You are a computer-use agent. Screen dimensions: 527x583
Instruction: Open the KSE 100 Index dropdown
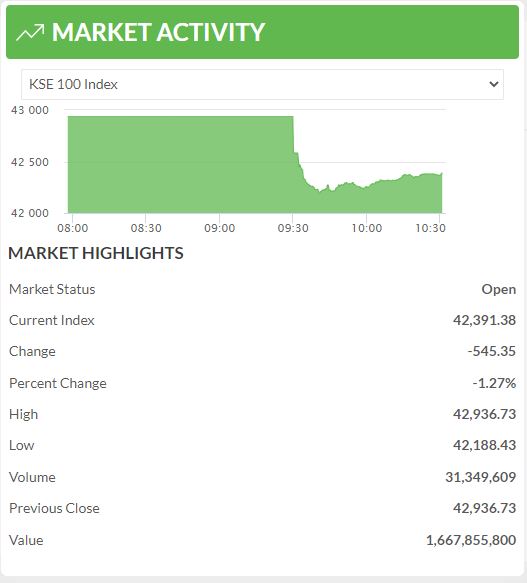click(263, 84)
